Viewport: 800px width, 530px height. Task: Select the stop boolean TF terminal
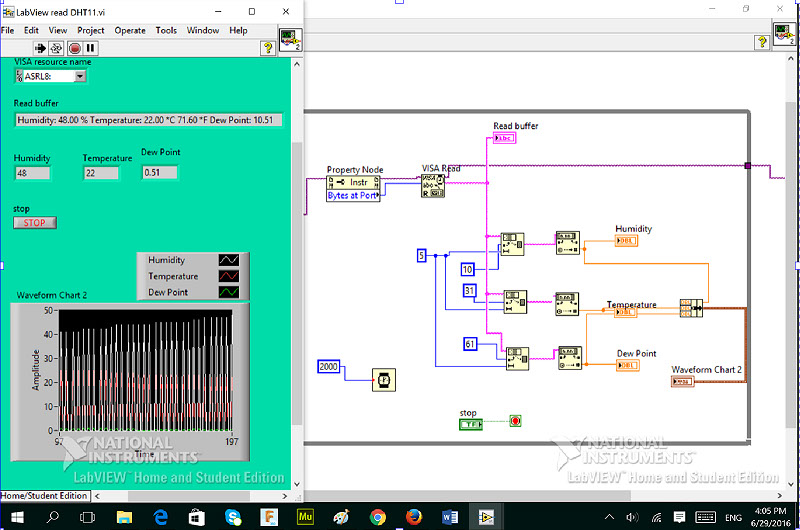click(470, 424)
